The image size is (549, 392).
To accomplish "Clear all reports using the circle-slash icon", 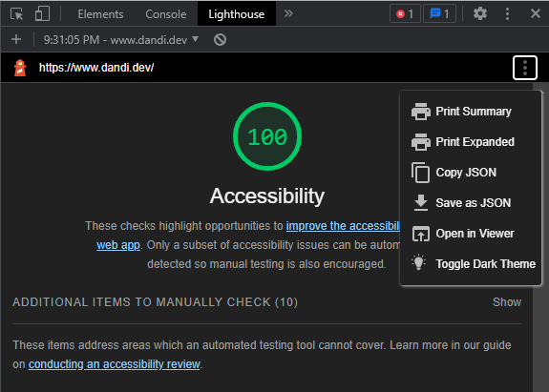I will click(220, 39).
